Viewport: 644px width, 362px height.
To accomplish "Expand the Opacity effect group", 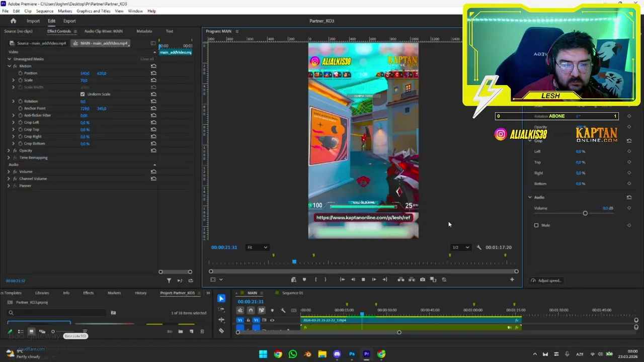I will coord(9,151).
